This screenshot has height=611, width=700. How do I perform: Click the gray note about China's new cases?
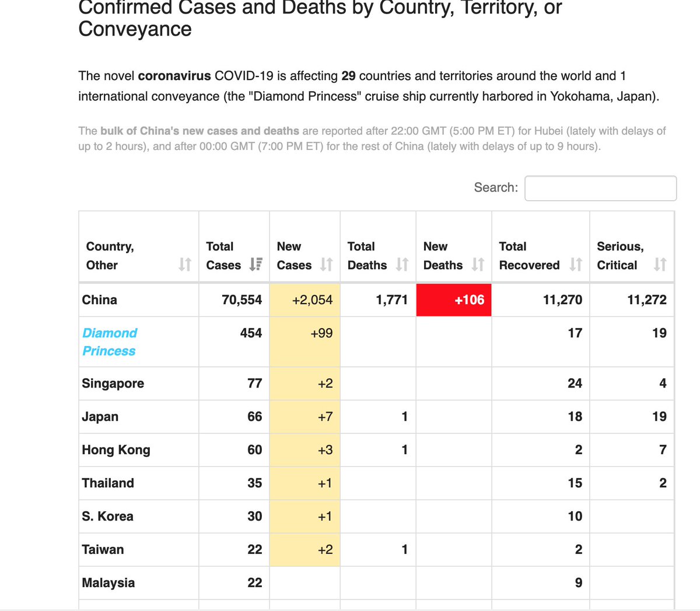click(x=372, y=138)
